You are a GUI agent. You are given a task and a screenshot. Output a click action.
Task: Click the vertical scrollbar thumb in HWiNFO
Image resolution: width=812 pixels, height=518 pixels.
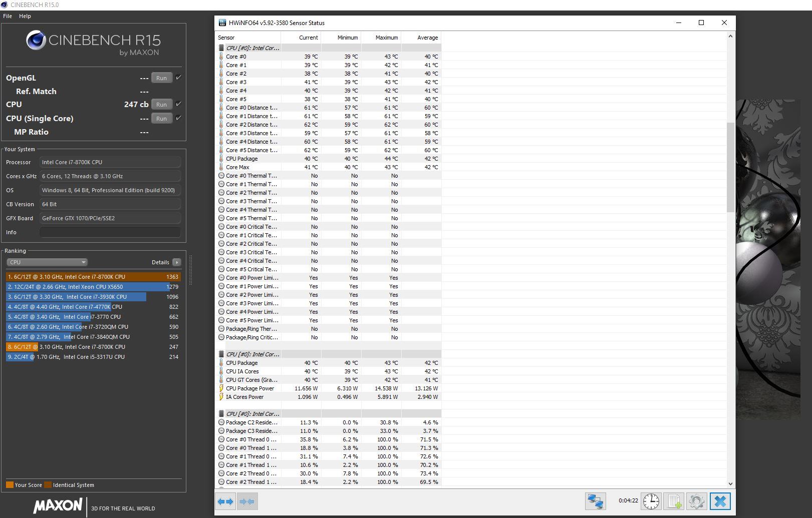click(730, 167)
